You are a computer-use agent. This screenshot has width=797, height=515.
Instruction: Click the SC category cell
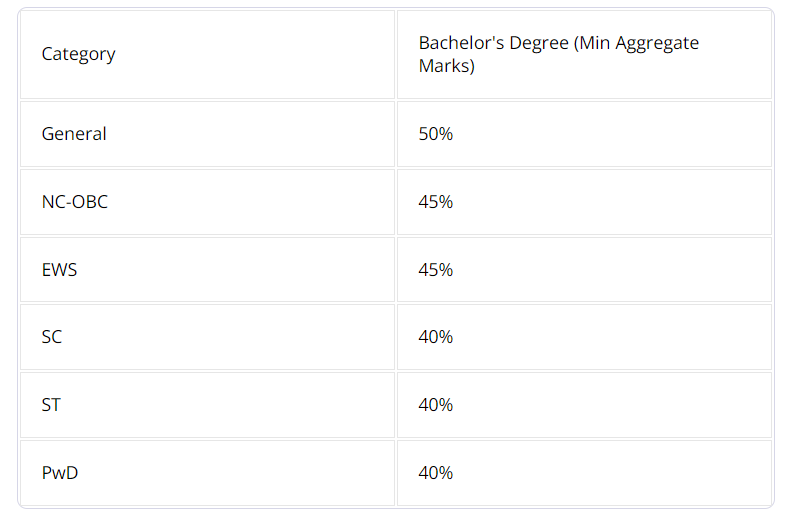pos(207,337)
